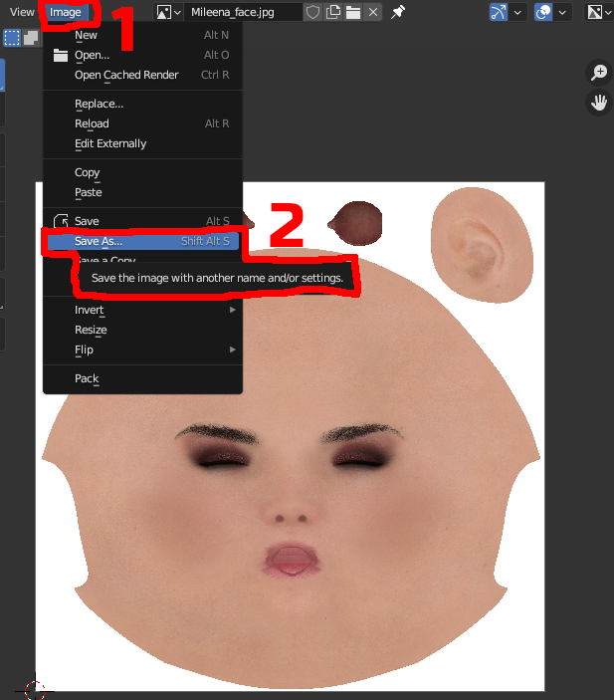This screenshot has height=700, width=614.
Task: Click the zoom magnifier gizmo
Action: pyautogui.click(x=599, y=73)
